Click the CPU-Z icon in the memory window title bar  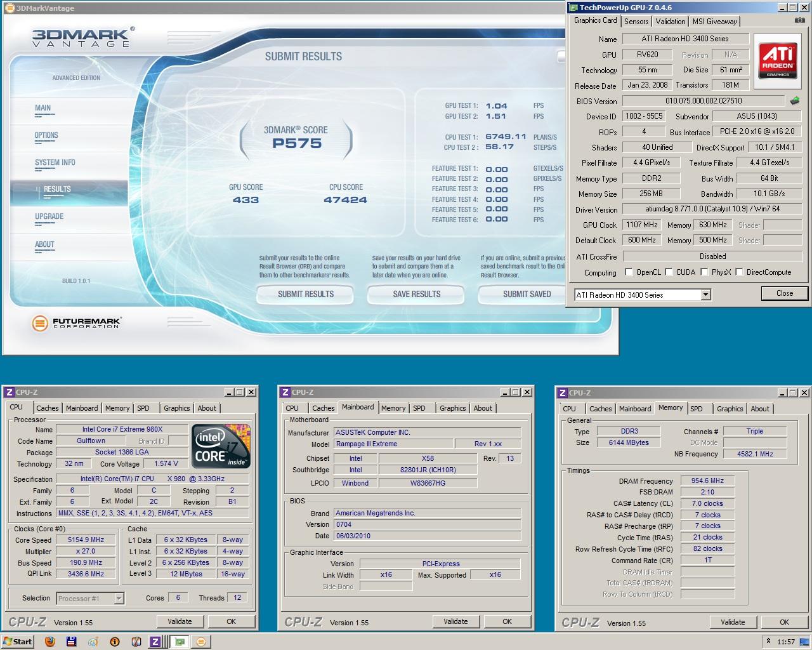coord(562,392)
